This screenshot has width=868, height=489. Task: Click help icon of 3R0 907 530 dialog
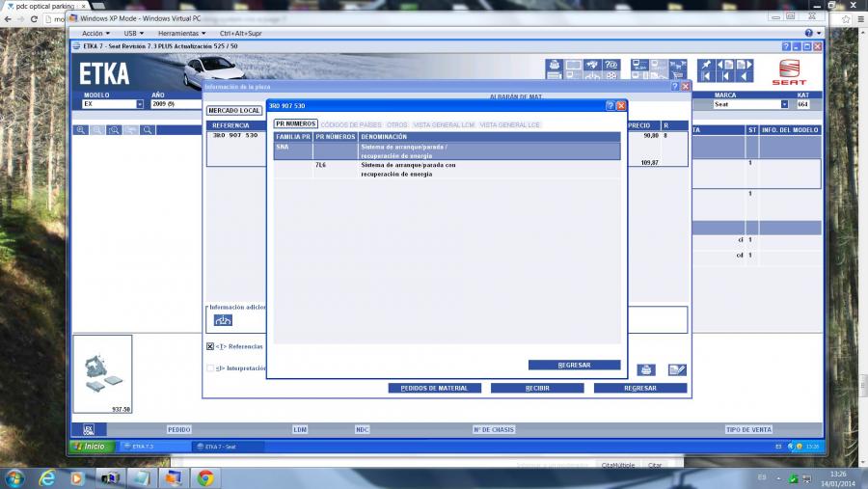click(x=610, y=105)
